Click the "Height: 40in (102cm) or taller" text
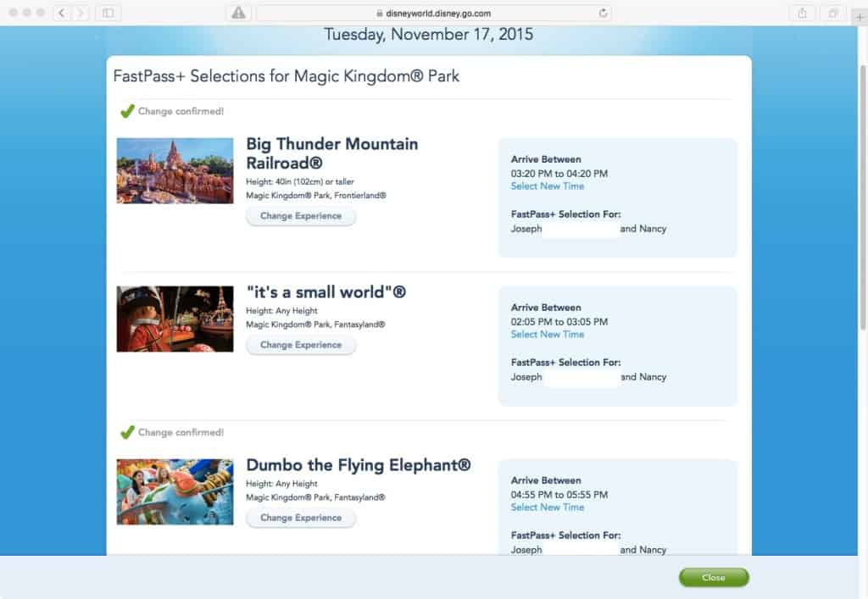The image size is (868, 599). pos(299,181)
